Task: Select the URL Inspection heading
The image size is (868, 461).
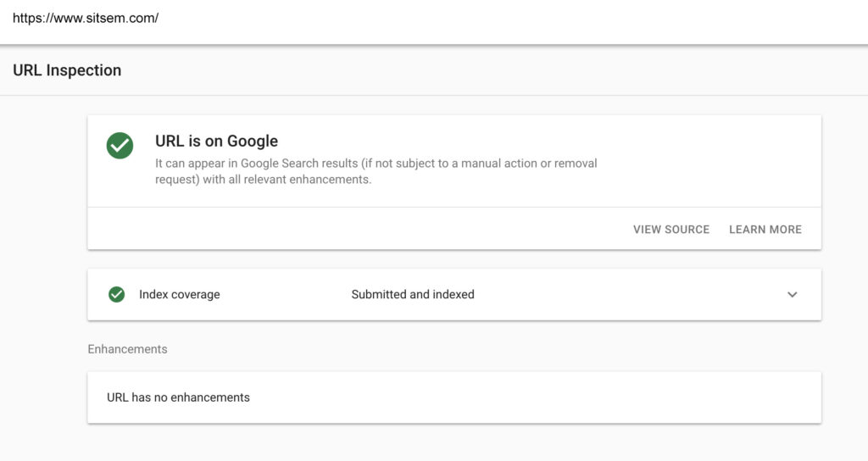Action: coord(67,70)
